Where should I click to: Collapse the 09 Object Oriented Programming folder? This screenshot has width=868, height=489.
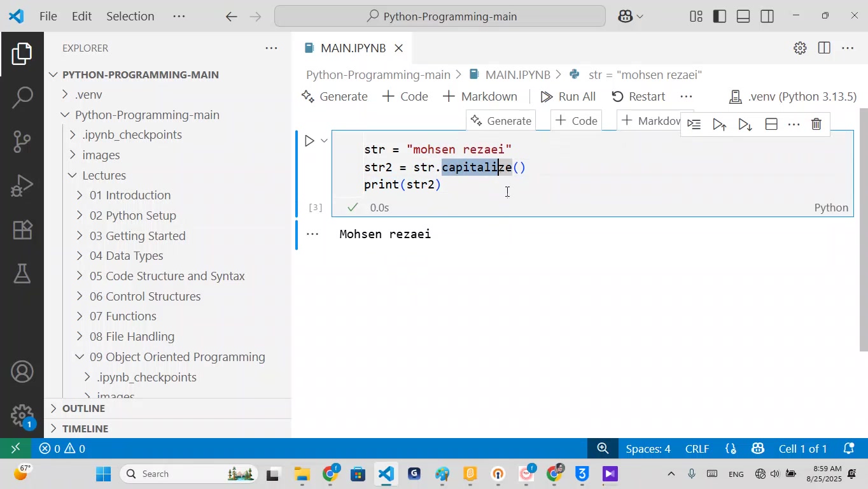(80, 357)
